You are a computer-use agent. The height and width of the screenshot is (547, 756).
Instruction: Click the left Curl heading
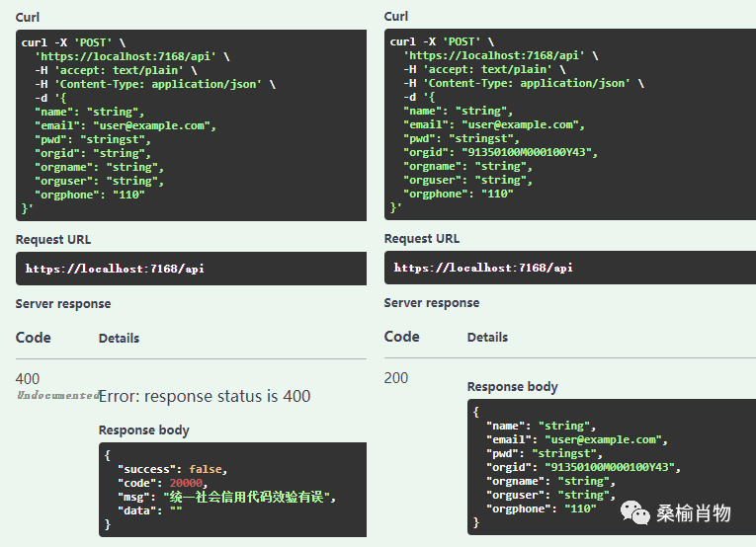tap(28, 19)
